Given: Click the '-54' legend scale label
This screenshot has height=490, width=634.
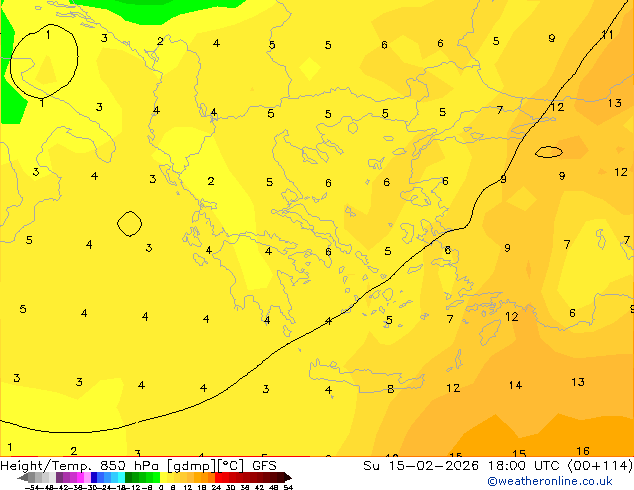Looking at the screenshot, I should click(32, 487).
